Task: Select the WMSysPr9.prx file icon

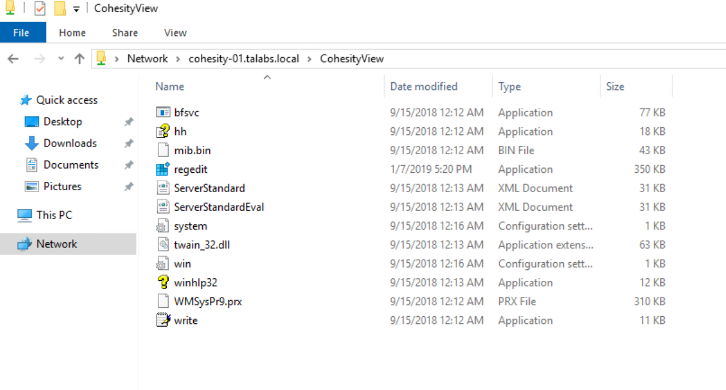Action: (163, 302)
